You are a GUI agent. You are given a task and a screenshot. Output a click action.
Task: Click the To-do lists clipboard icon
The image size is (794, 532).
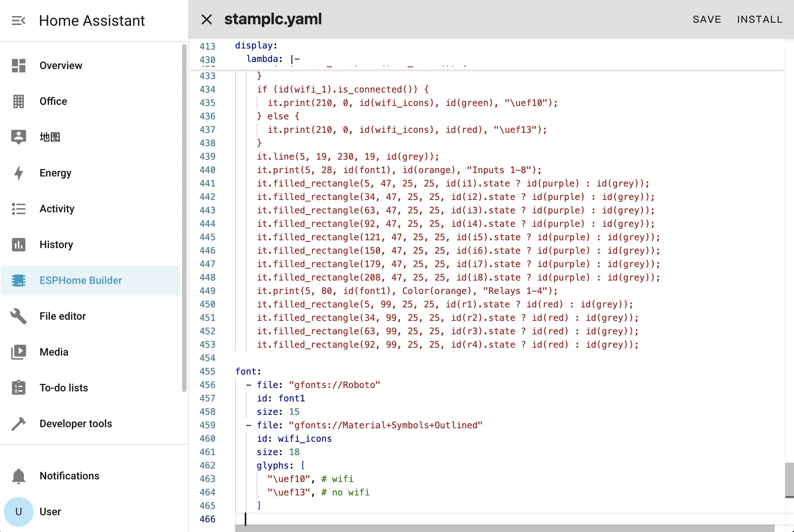tap(18, 388)
